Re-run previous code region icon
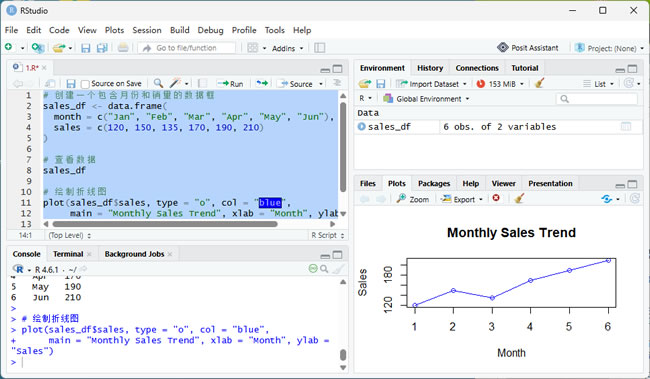Viewport: 650px width, 379px height. (262, 83)
